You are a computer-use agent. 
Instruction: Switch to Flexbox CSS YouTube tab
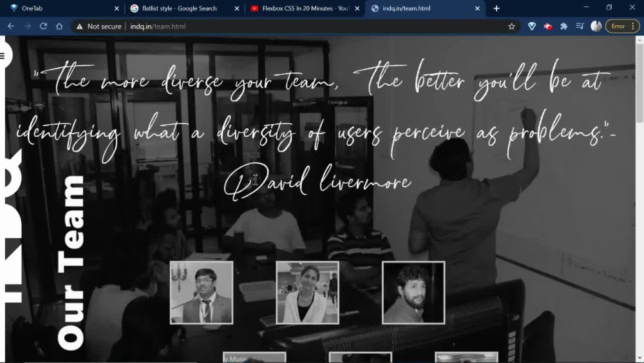coord(305,8)
